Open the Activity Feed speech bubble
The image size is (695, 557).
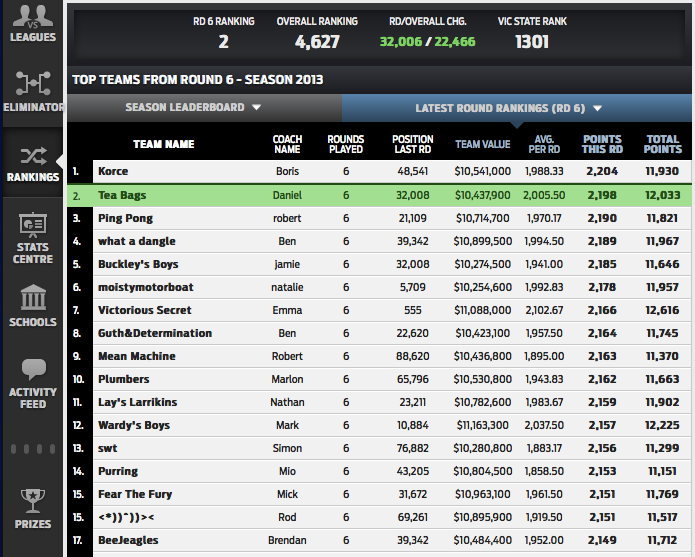point(32,381)
